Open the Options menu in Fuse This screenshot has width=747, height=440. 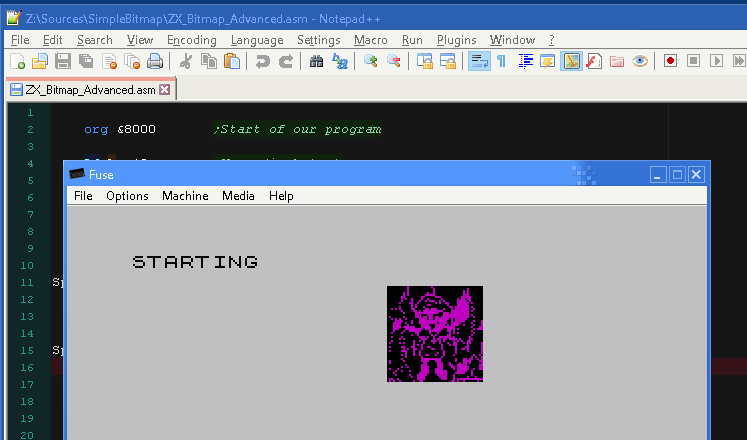pyautogui.click(x=127, y=196)
